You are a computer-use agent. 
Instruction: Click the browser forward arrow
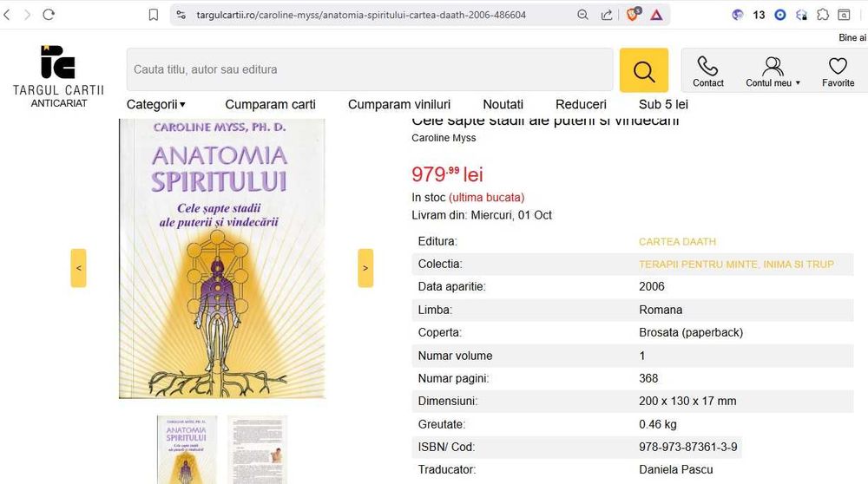[x=27, y=15]
